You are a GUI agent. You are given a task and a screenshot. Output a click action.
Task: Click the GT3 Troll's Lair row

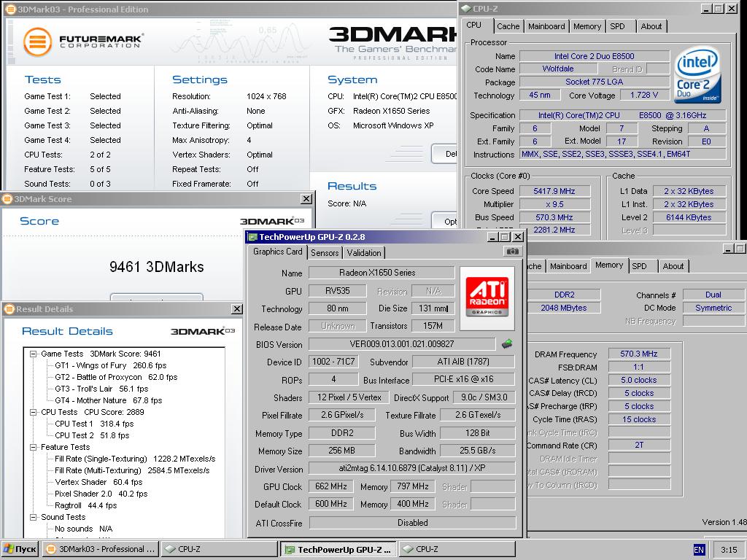[x=101, y=389]
